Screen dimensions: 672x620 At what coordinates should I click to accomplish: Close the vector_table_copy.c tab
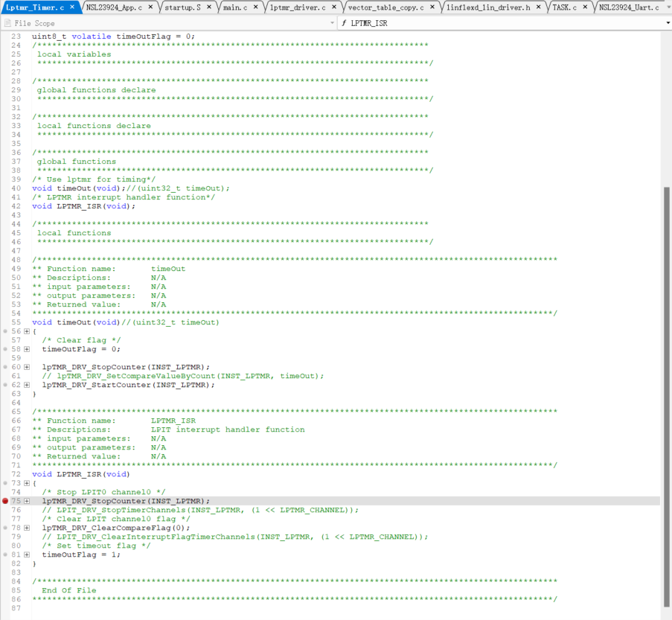tap(432, 7)
